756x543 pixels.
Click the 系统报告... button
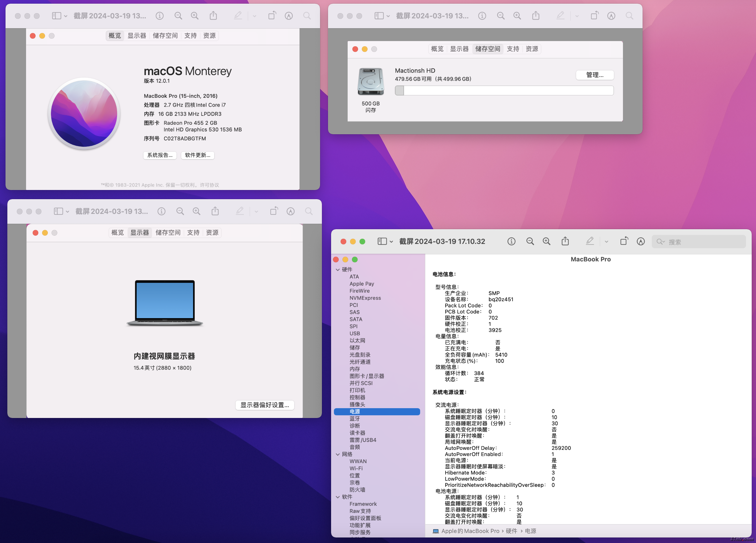tap(160, 155)
